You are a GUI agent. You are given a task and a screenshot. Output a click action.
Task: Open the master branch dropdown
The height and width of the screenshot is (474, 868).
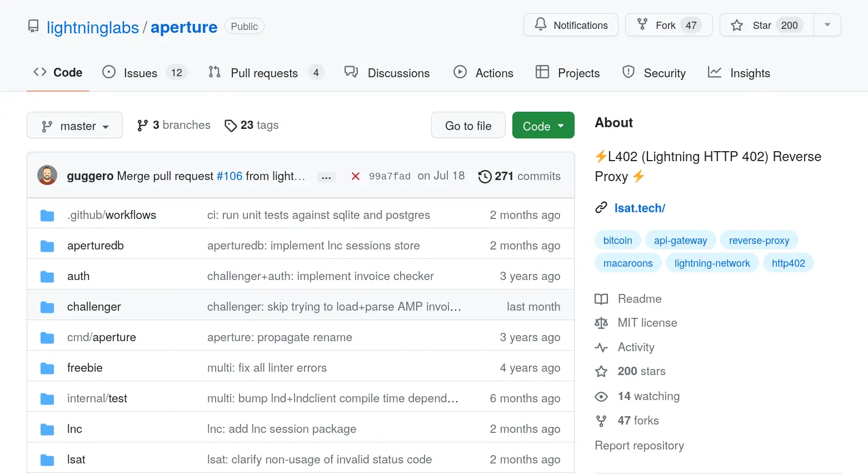pyautogui.click(x=74, y=126)
